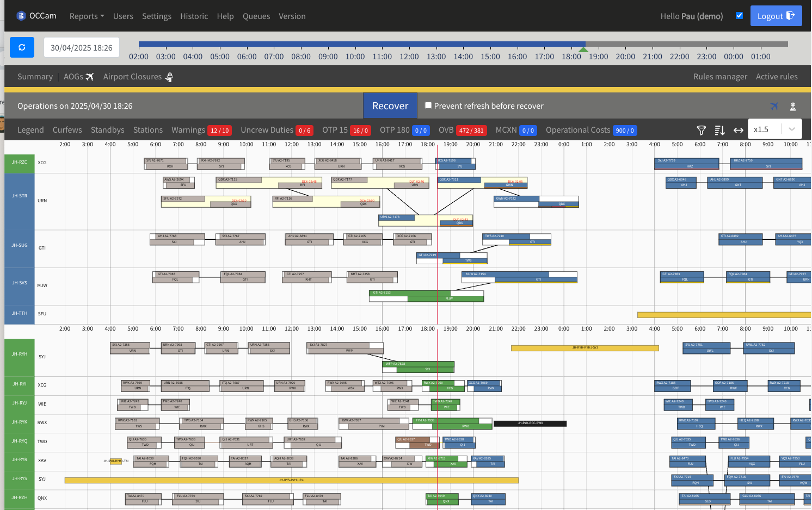Click the sort icon next to the filter

[x=719, y=130]
